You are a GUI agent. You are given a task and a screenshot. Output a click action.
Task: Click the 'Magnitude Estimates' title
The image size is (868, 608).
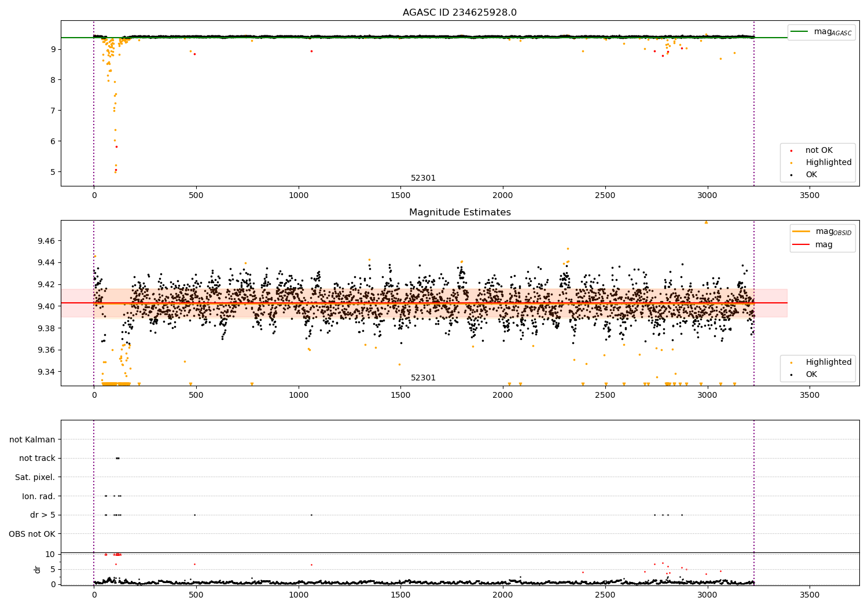pos(459,213)
